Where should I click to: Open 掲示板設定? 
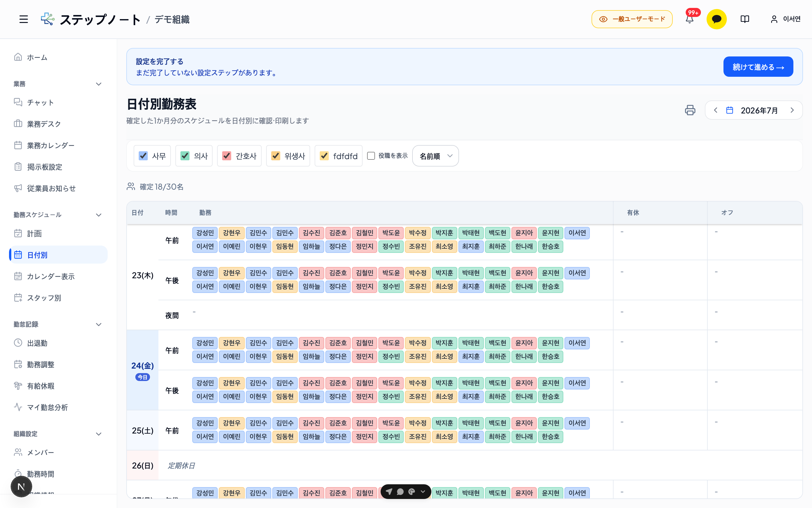pos(58,167)
